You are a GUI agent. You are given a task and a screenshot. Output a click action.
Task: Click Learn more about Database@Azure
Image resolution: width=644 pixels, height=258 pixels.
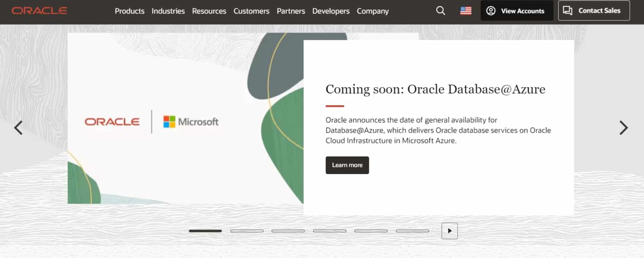click(x=347, y=165)
